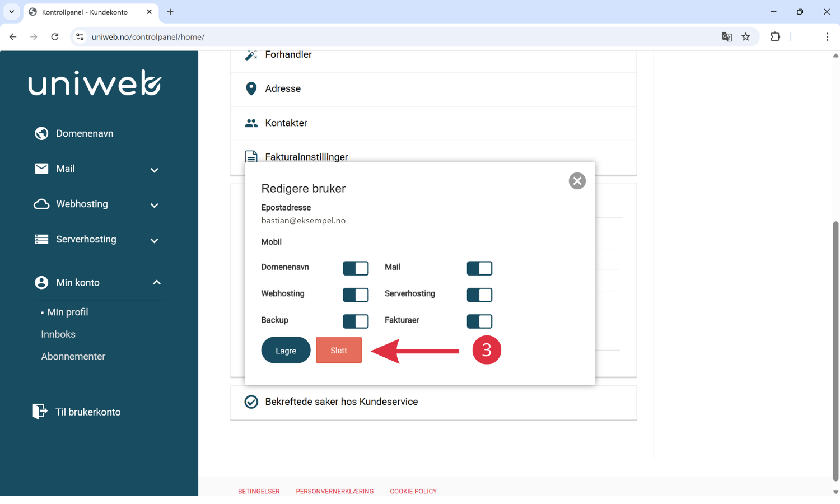
Task: Click the globe icon beside Domenenavn
Action: click(x=41, y=133)
